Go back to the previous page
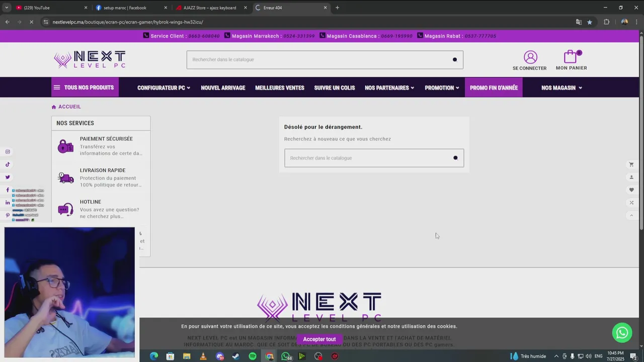 7,22
